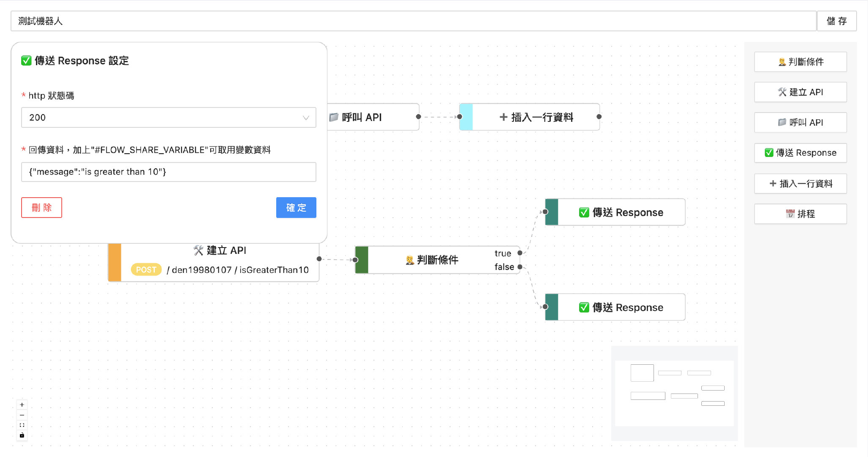Click the input handle of lower 傳送 Response
The width and height of the screenshot is (868, 457).
click(546, 307)
